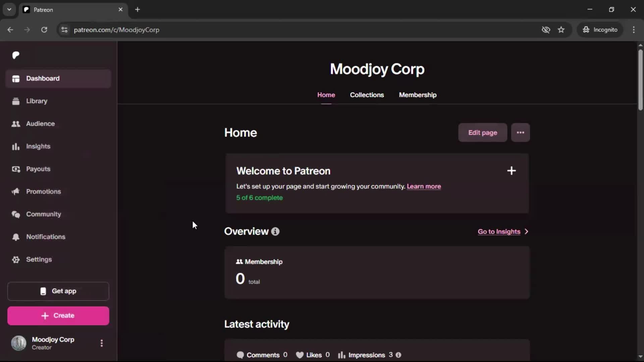Click the third-party cookies blocked eye icon
The image size is (644, 362).
(x=546, y=30)
